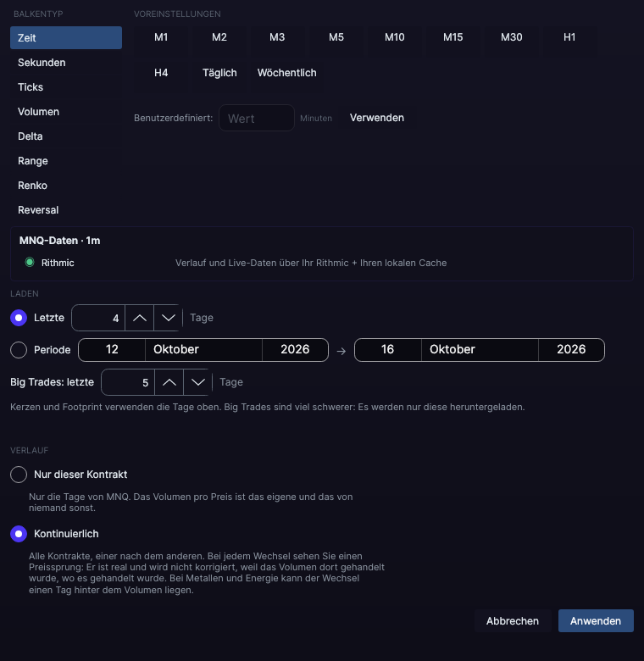Edit start year 2026 of Periode

[x=295, y=349]
